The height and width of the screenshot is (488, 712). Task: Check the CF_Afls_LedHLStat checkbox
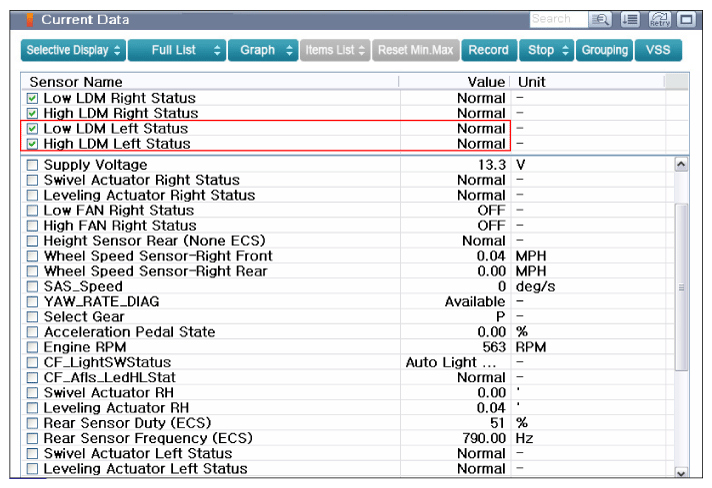32,378
